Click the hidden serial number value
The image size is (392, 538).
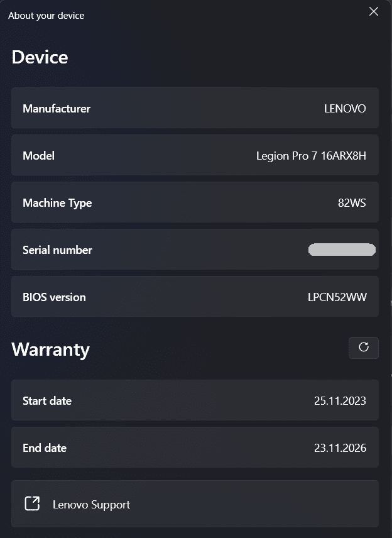(342, 250)
